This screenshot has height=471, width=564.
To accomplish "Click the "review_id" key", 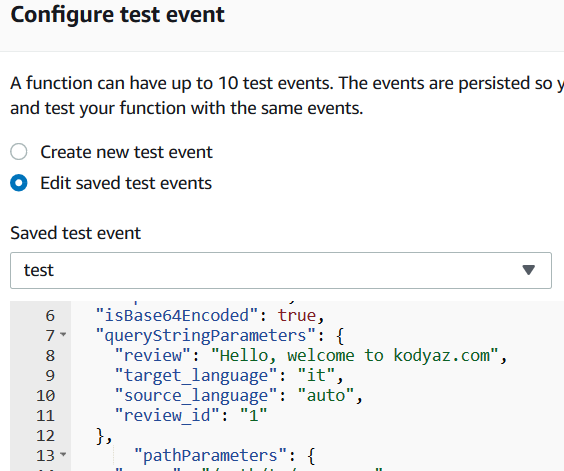I will tap(167, 416).
